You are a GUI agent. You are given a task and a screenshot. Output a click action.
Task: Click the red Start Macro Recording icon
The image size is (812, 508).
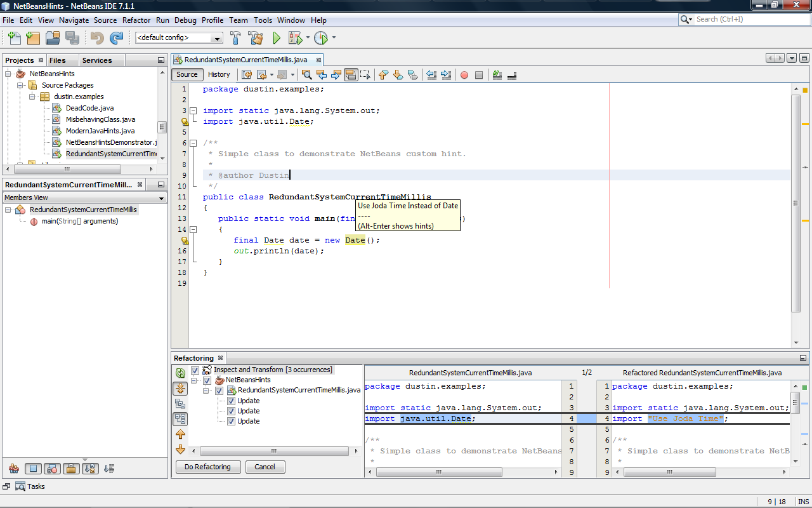coord(464,75)
